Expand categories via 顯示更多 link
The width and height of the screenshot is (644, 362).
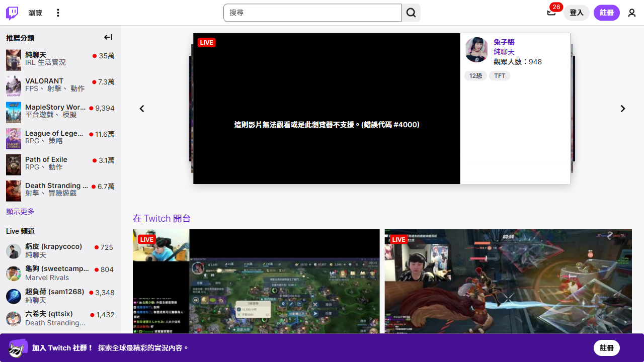[20, 211]
